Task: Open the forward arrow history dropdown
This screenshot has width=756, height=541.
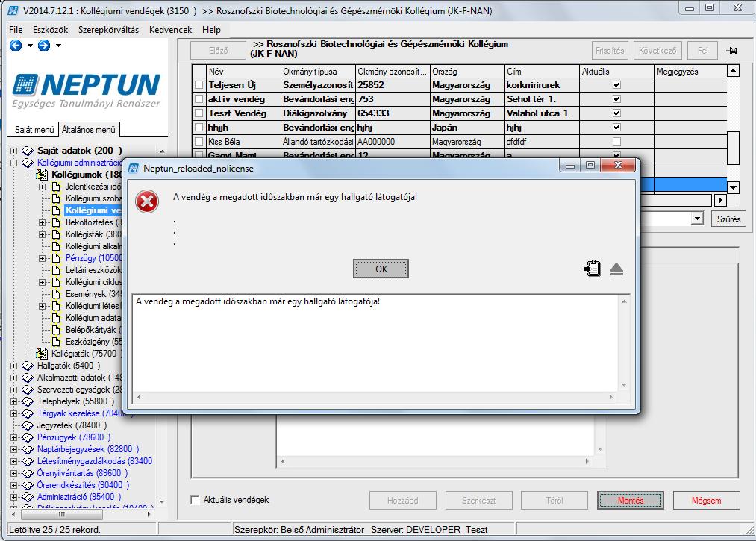Action: tap(58, 46)
